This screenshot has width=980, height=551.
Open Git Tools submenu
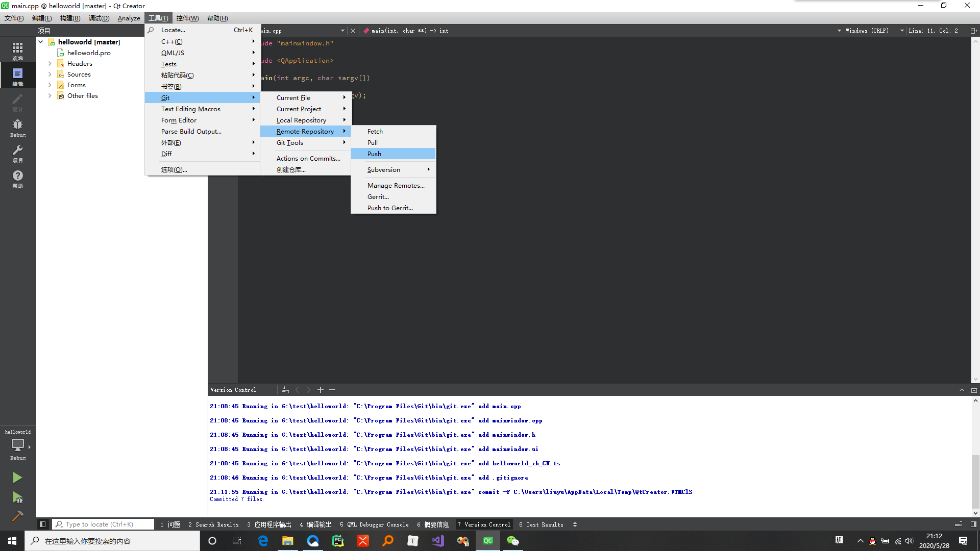(305, 142)
